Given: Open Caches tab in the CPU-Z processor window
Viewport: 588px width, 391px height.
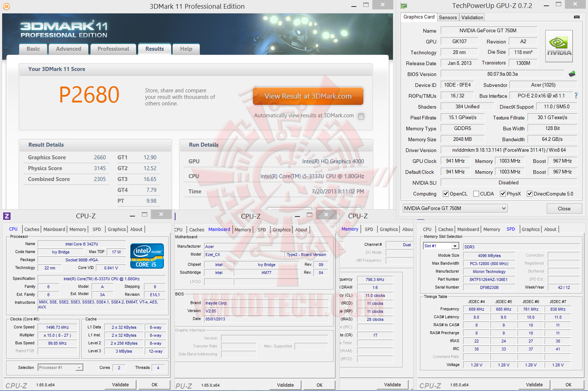Looking at the screenshot, I should 32,229.
